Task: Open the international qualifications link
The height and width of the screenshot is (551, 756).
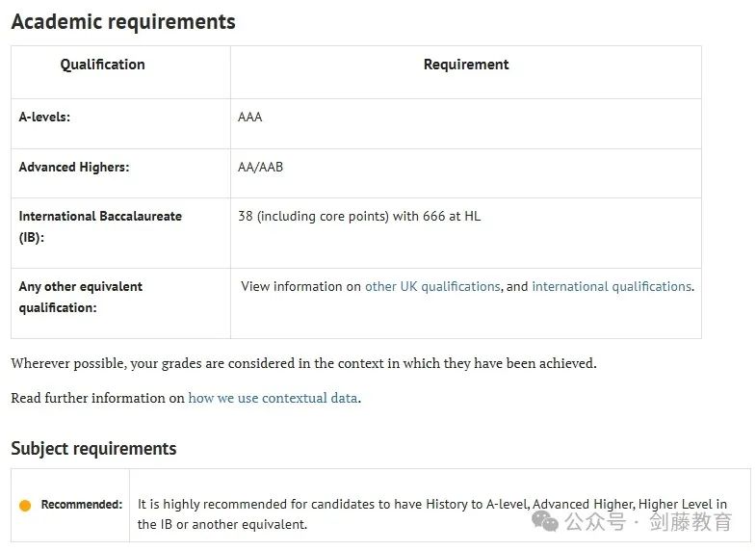Action: (612, 286)
